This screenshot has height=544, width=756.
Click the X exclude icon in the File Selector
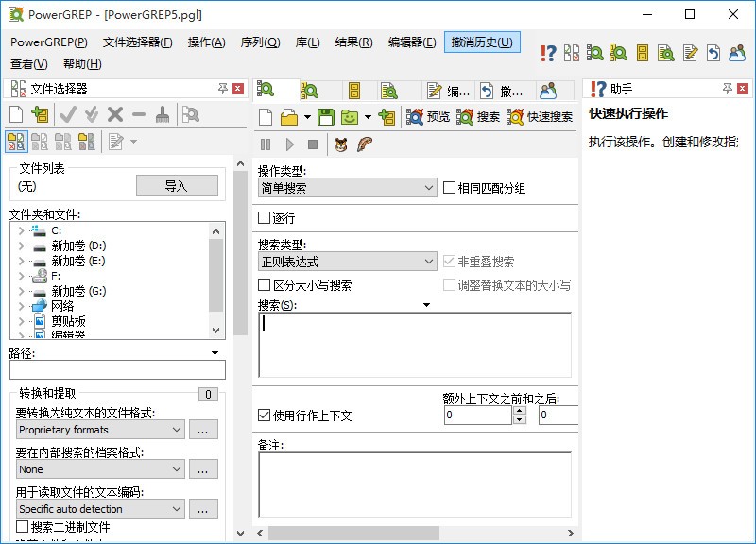(115, 114)
